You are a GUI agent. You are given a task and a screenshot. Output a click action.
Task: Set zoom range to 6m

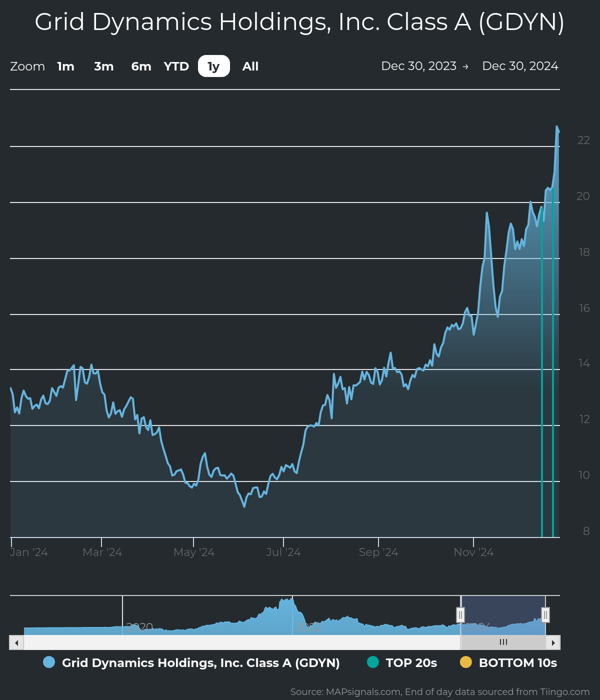[x=141, y=66]
